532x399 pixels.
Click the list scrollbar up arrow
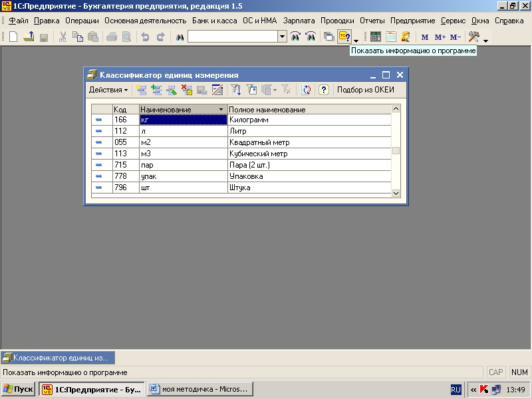pos(396,109)
